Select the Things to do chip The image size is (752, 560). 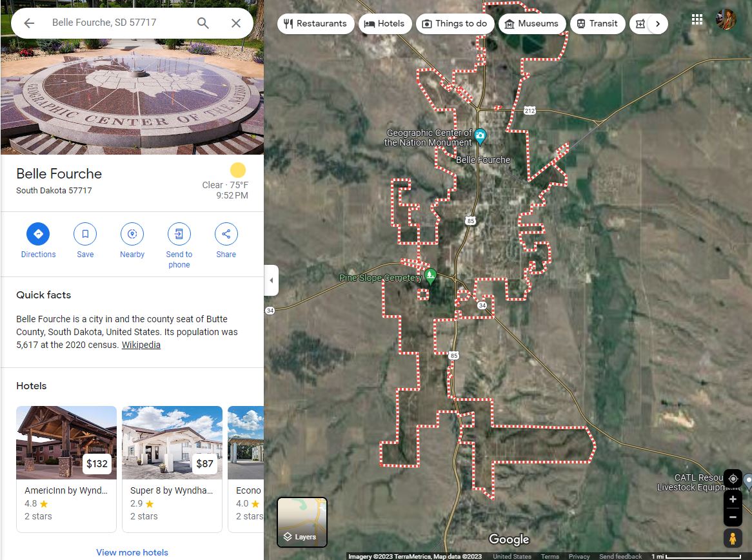(455, 23)
